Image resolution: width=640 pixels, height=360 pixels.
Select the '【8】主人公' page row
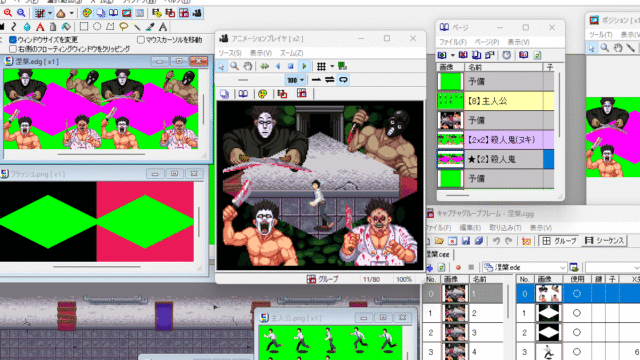click(x=496, y=101)
